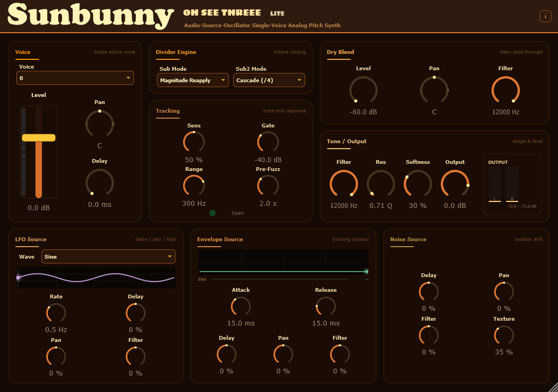The height and width of the screenshot is (392, 558).
Task: Select the Envelope Release knob
Action: tap(326, 307)
